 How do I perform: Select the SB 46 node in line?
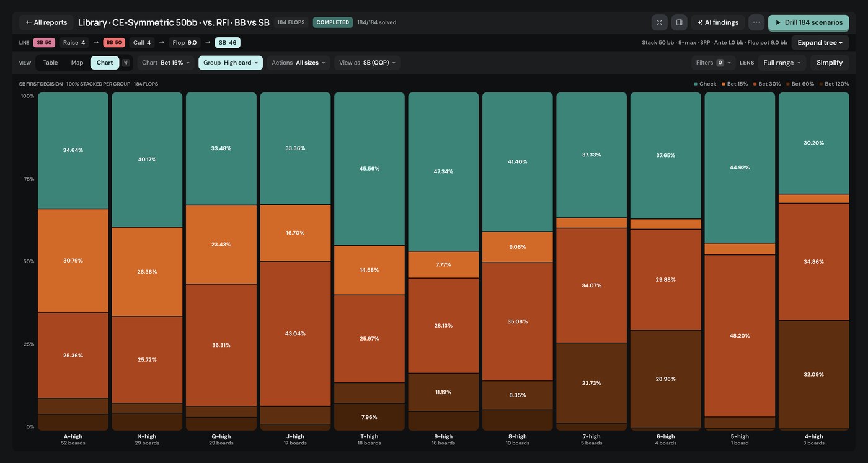(228, 43)
